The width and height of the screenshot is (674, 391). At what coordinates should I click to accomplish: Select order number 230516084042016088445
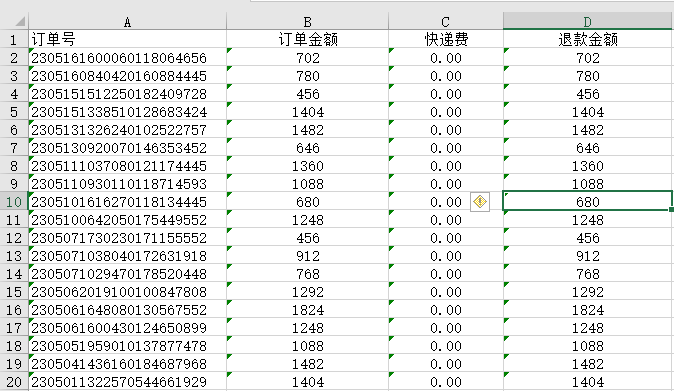(x=127, y=75)
